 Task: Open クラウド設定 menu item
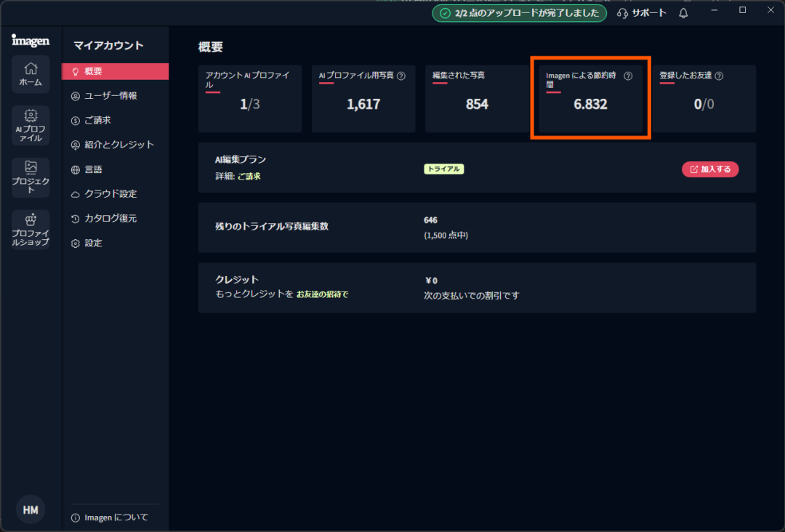(x=110, y=194)
